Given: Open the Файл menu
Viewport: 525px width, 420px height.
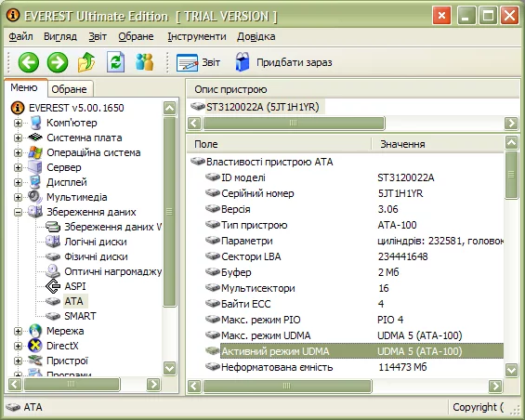Looking at the screenshot, I should [20, 36].
